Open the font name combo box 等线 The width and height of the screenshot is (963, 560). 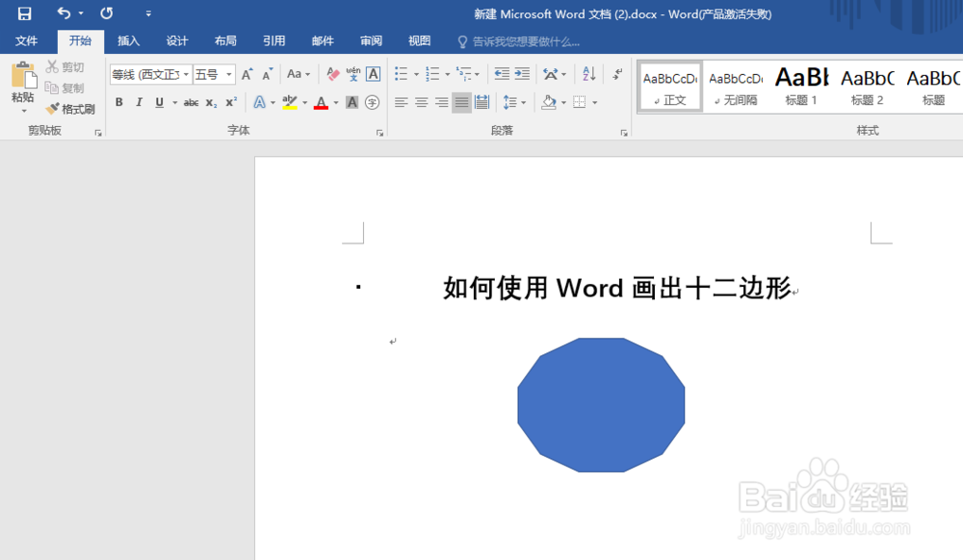150,74
